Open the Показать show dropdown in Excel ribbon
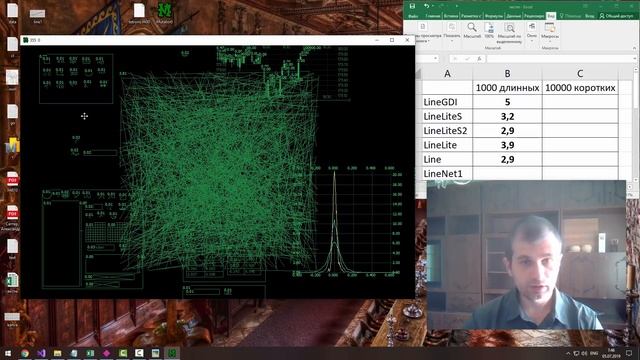 point(452,31)
